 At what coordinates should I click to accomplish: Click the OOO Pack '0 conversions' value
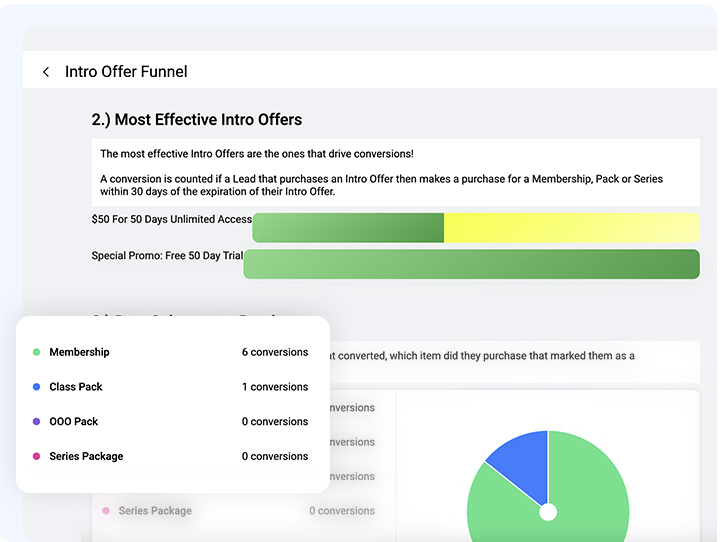pos(275,421)
